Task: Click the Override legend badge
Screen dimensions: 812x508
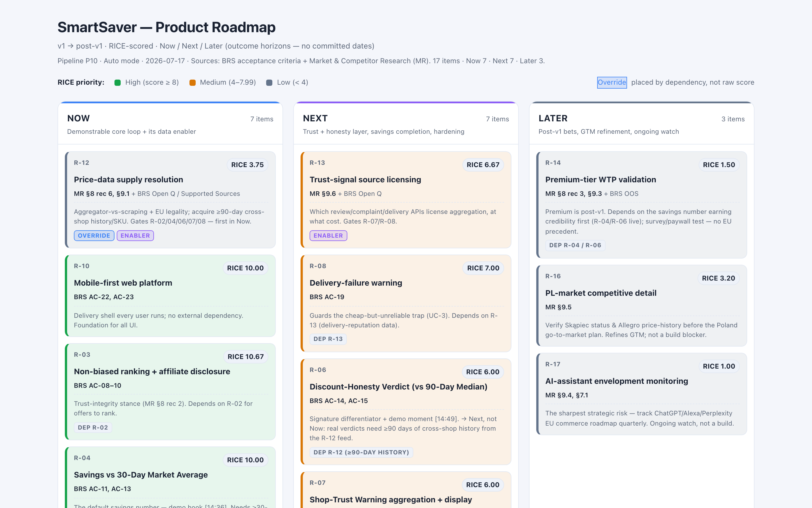Action: pos(612,82)
